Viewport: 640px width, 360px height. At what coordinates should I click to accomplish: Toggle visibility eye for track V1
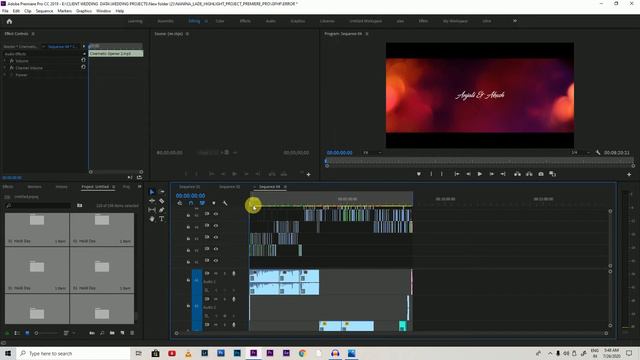(216, 260)
